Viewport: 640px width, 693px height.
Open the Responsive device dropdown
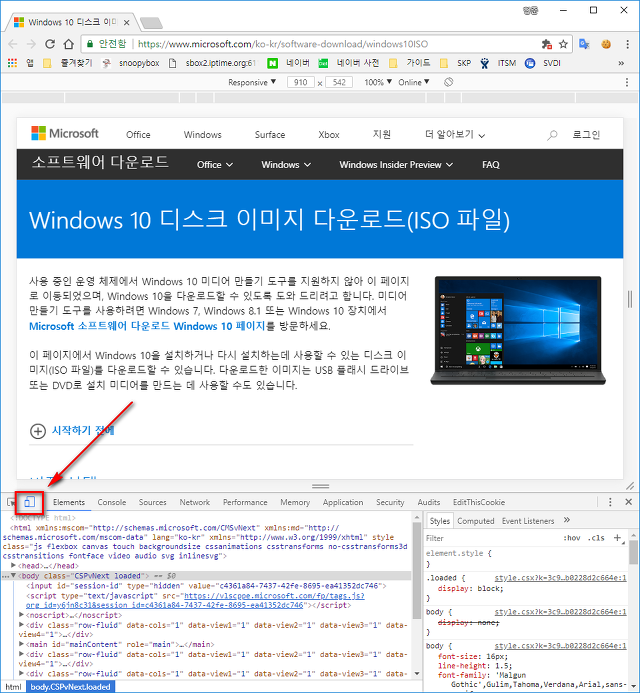(252, 82)
